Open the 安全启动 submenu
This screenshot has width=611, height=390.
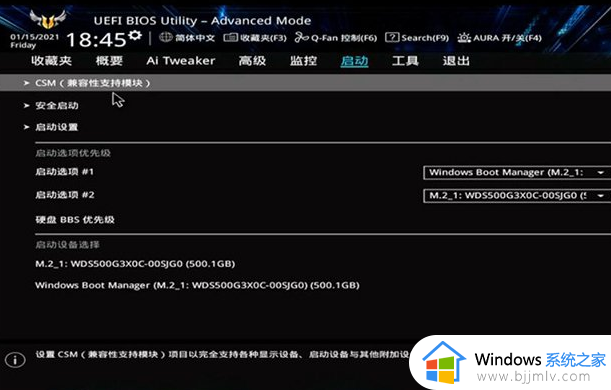(x=57, y=106)
